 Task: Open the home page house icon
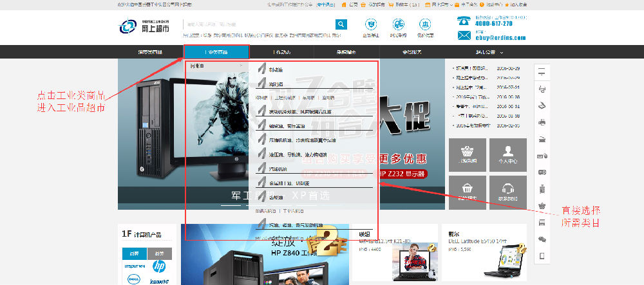[344, 5]
